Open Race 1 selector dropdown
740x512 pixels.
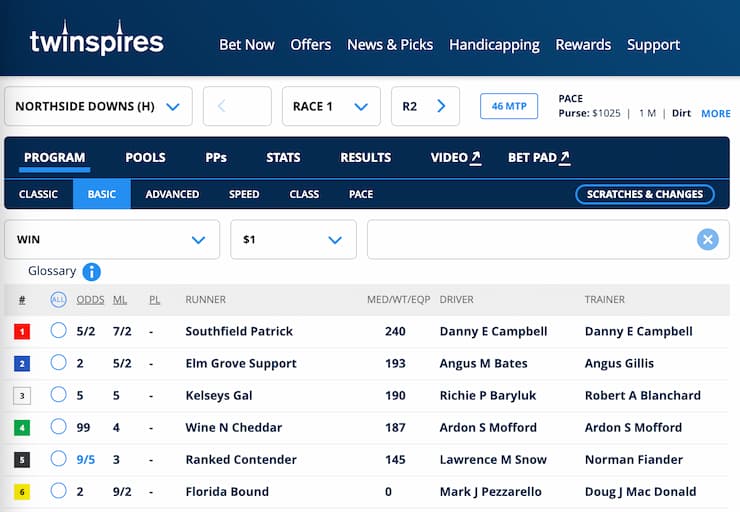point(331,106)
